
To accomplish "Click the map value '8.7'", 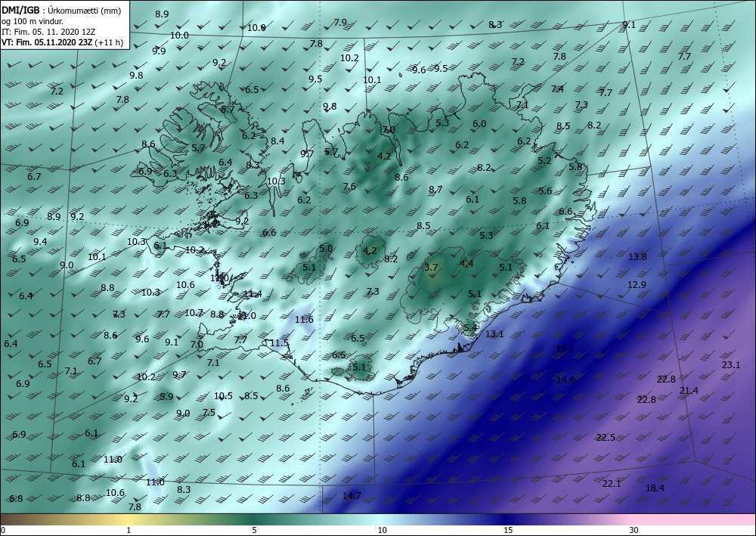I will point(435,190).
